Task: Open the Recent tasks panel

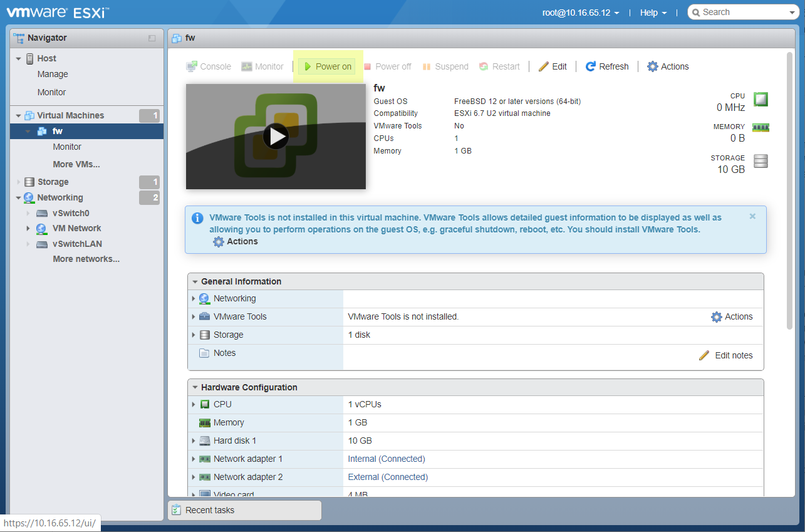Action: pyautogui.click(x=244, y=510)
